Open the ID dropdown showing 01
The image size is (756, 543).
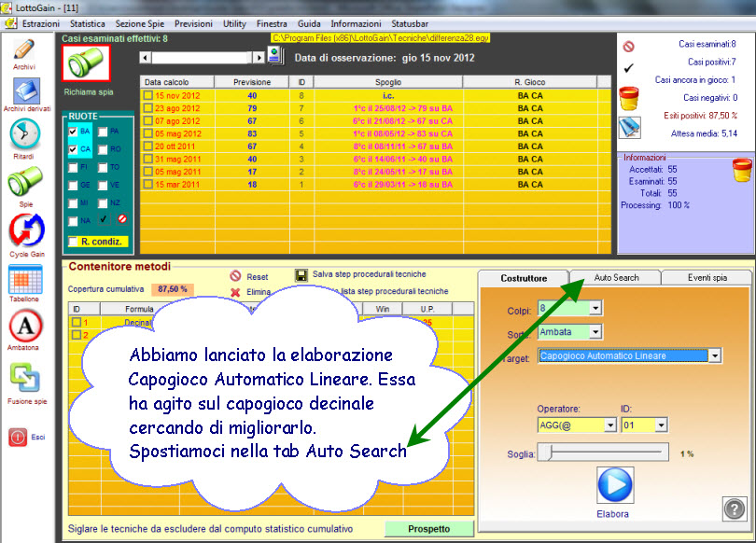[x=661, y=425]
